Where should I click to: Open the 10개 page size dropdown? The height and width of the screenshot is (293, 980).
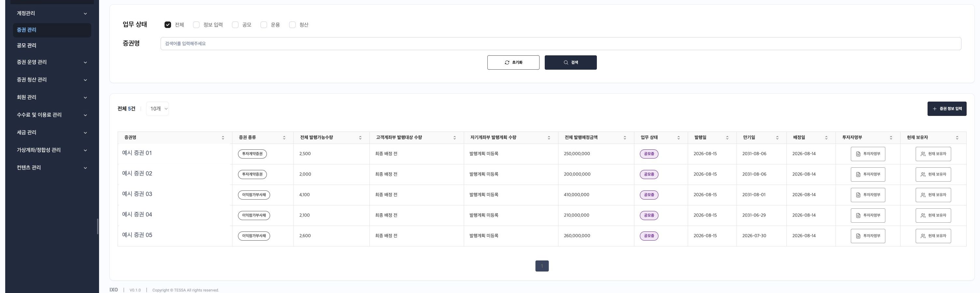(x=157, y=109)
